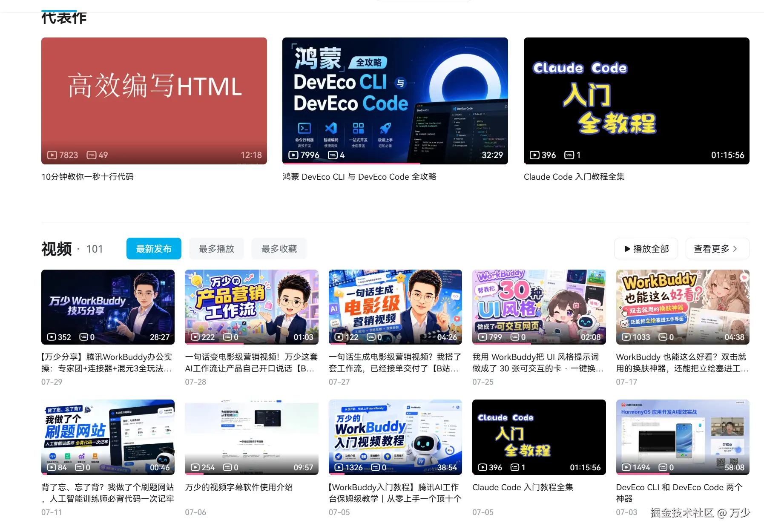Click the 产品营销工作流 video thumbnail
This screenshot has width=764, height=532.
click(x=252, y=307)
